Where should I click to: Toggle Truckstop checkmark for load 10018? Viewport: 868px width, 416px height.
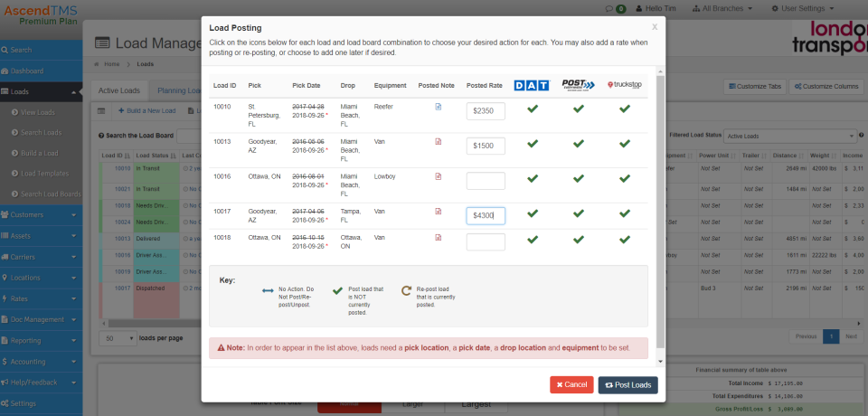click(x=625, y=240)
